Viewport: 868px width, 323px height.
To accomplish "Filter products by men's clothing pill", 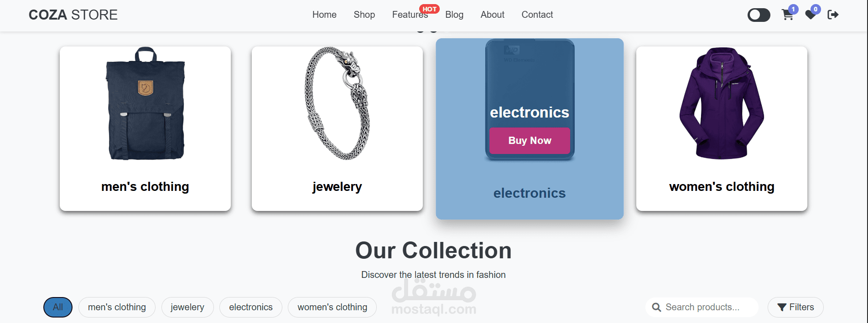I will point(117,307).
